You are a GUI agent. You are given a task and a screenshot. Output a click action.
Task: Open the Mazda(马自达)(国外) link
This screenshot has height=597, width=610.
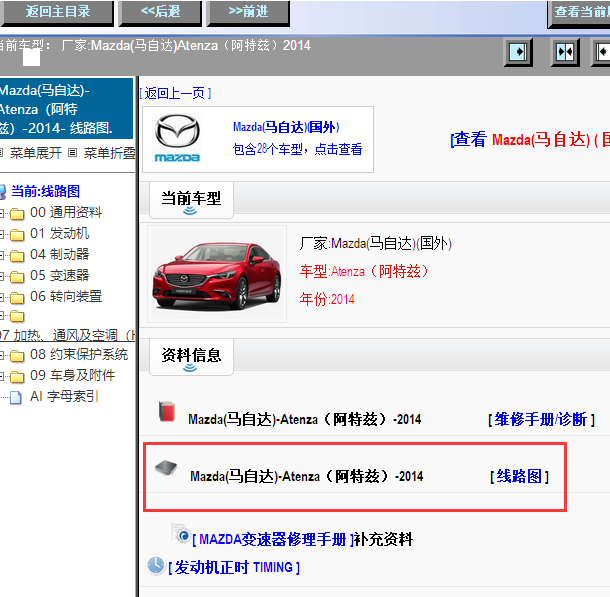click(x=286, y=127)
